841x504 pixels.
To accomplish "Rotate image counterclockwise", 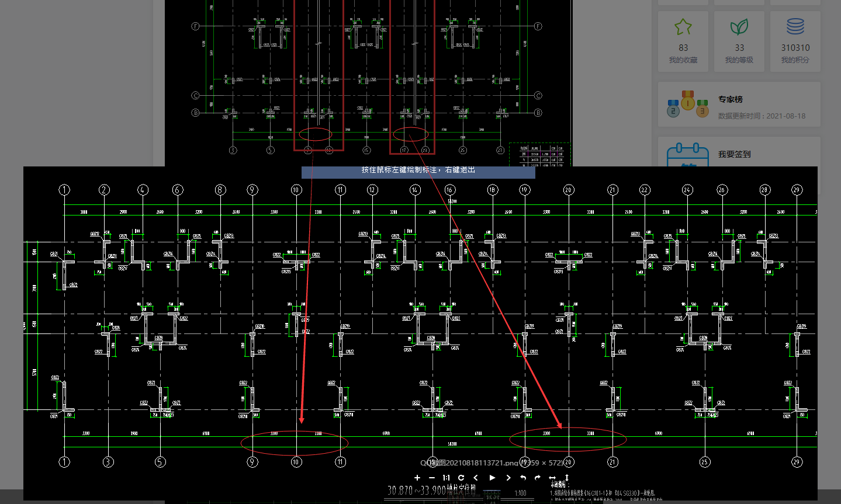I will point(523,478).
